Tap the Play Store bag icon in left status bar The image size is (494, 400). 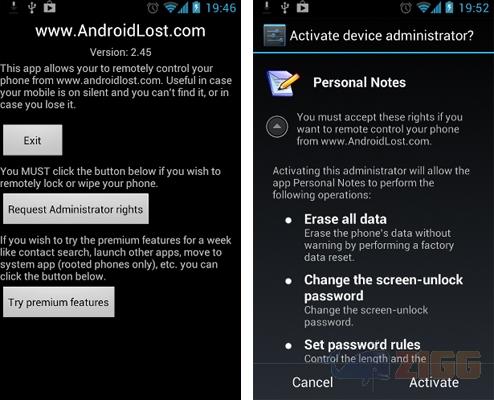50,7
